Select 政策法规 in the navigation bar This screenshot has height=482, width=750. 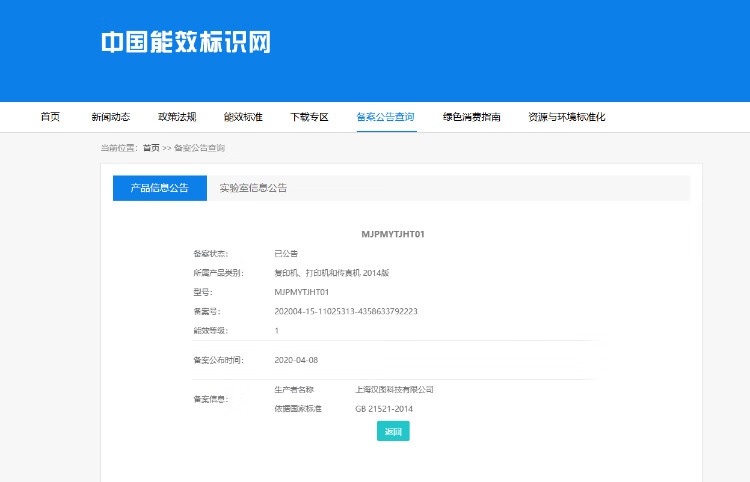pyautogui.click(x=177, y=117)
